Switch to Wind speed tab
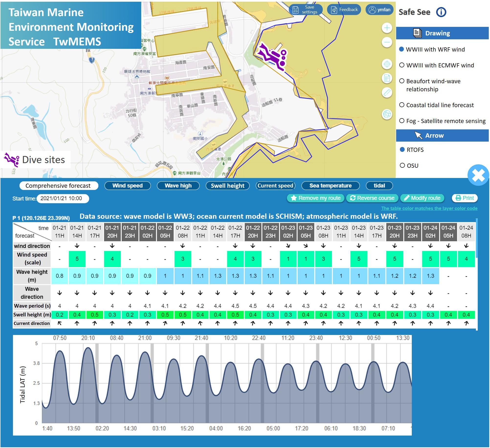This screenshot has height=448, width=490. [127, 186]
